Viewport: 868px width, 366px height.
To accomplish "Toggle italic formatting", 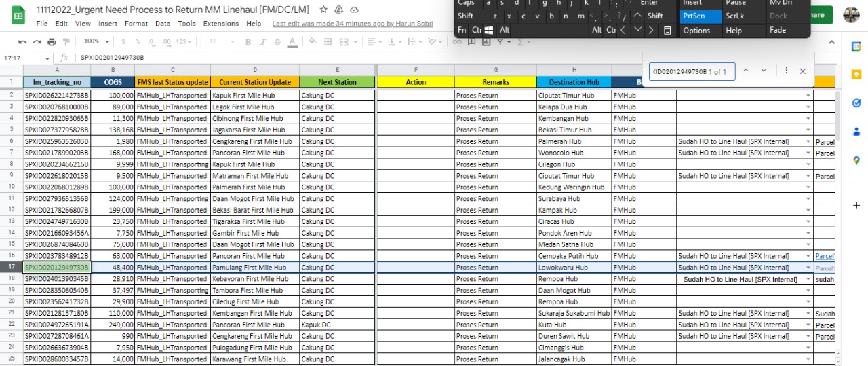I will tap(262, 42).
